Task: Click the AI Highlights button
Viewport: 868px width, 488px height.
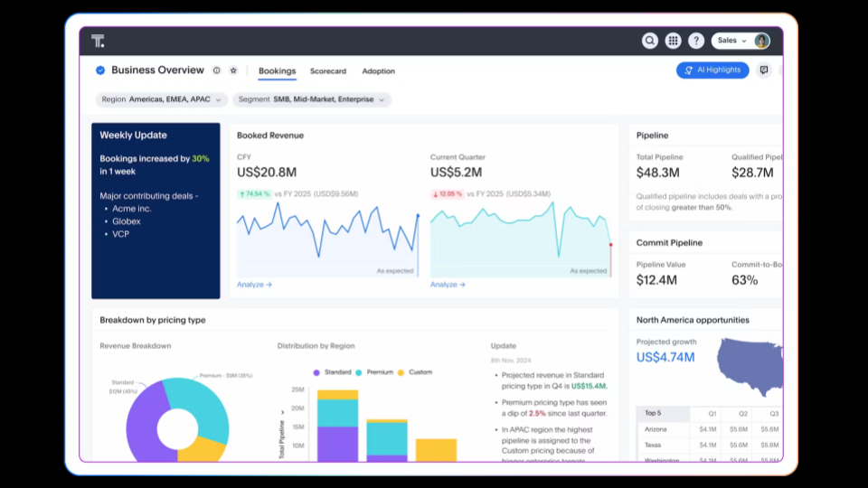Action: pyautogui.click(x=712, y=70)
